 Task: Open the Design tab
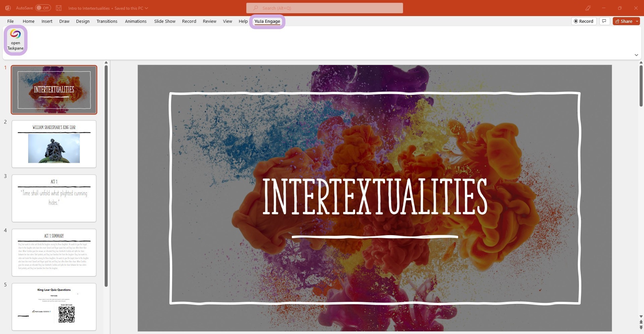83,21
